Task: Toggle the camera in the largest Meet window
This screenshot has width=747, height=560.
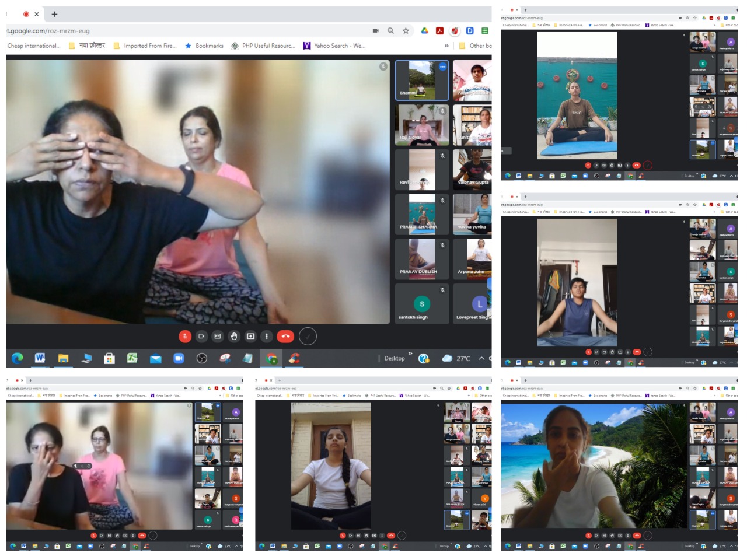Action: [201, 336]
